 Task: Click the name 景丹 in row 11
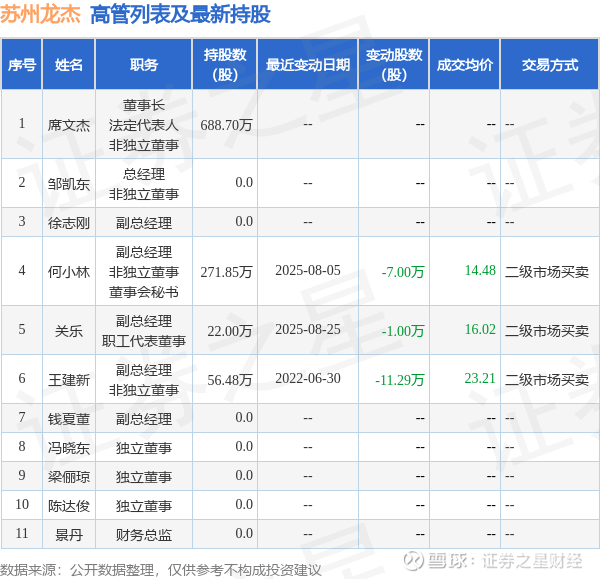pyautogui.click(x=68, y=535)
